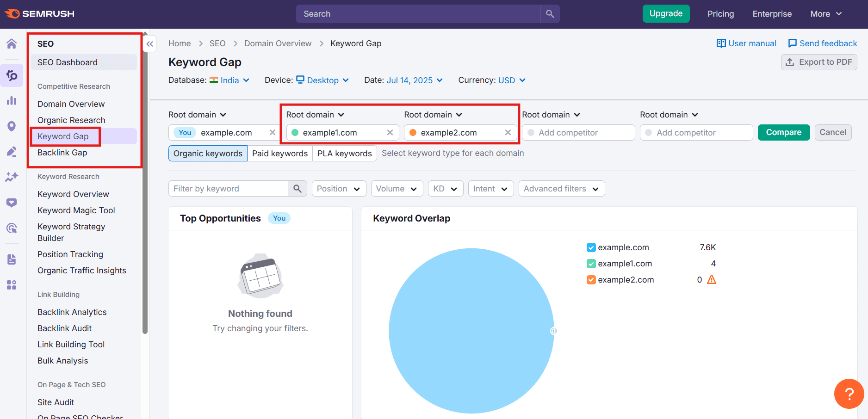The height and width of the screenshot is (419, 868).
Task: Open the User manual link
Action: point(746,43)
